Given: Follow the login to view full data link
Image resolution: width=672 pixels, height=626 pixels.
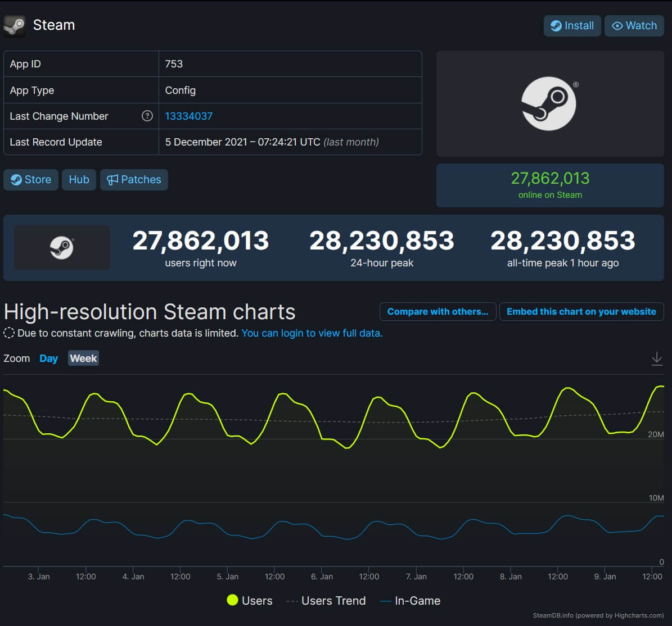Looking at the screenshot, I should pyautogui.click(x=311, y=333).
